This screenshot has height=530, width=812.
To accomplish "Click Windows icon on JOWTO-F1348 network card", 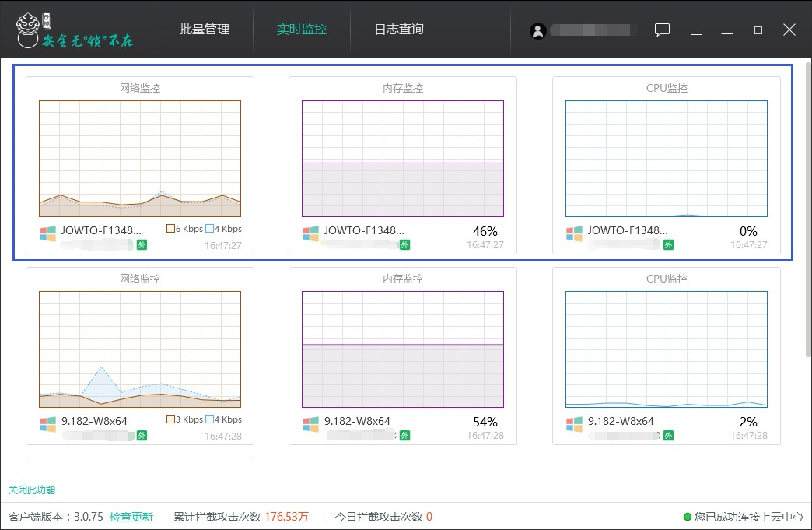I will tap(48, 233).
